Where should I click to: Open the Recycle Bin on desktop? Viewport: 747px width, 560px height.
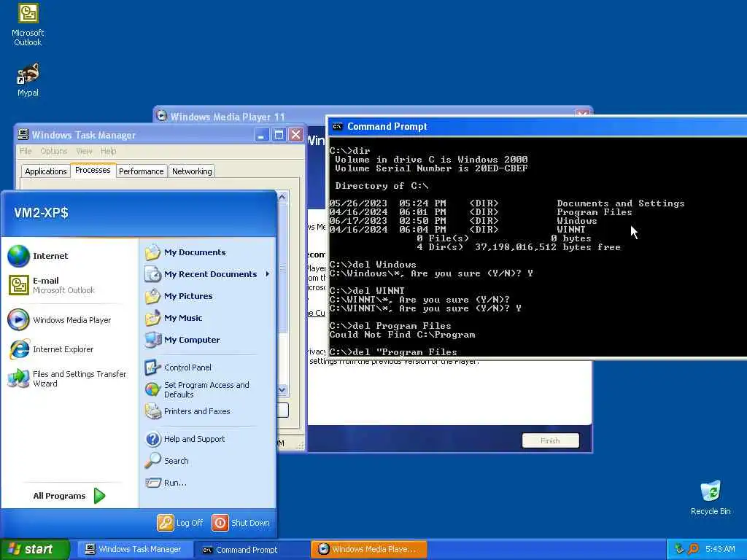711,497
